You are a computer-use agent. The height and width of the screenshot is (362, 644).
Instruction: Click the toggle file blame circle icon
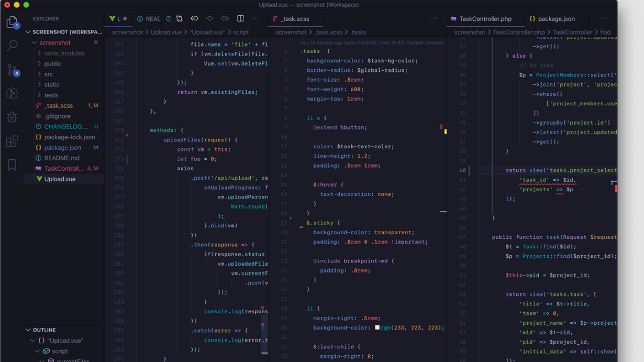[x=209, y=19]
